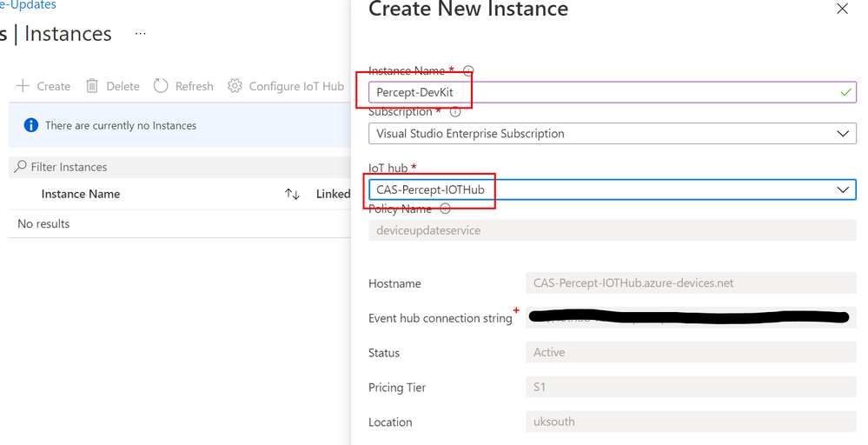Click the Create toolbar button label
868x445 pixels.
click(54, 86)
